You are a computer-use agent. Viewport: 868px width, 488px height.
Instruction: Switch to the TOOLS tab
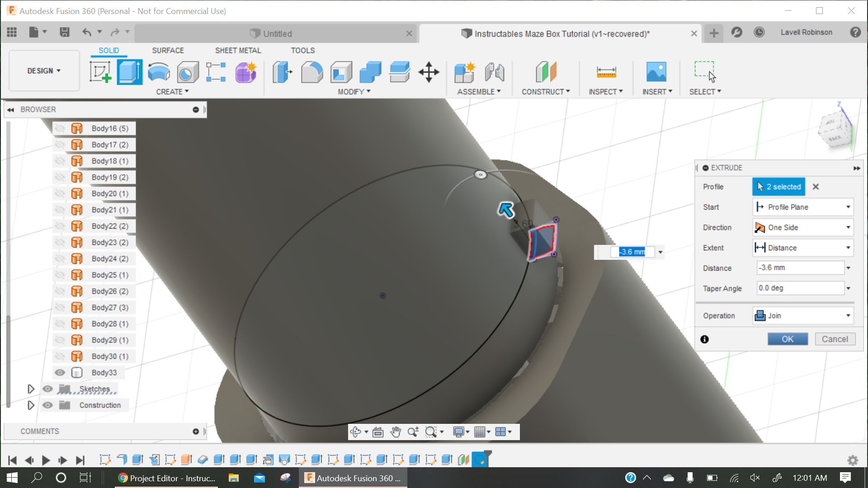coord(302,51)
